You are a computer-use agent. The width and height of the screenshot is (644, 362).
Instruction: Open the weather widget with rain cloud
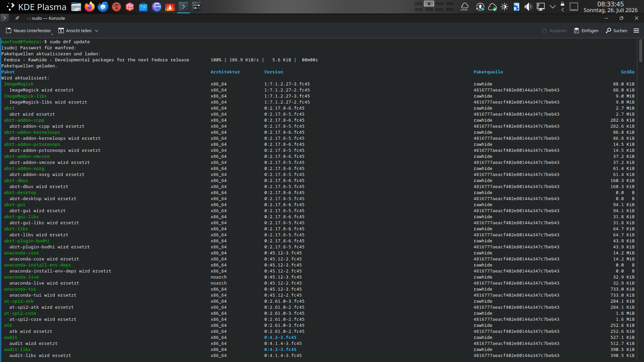pos(465,7)
